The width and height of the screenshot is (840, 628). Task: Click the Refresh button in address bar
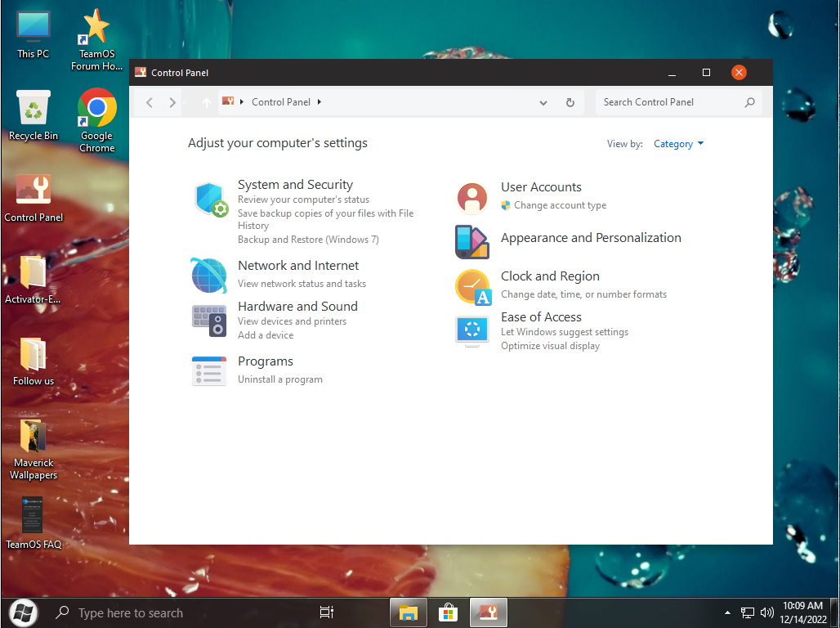point(570,102)
